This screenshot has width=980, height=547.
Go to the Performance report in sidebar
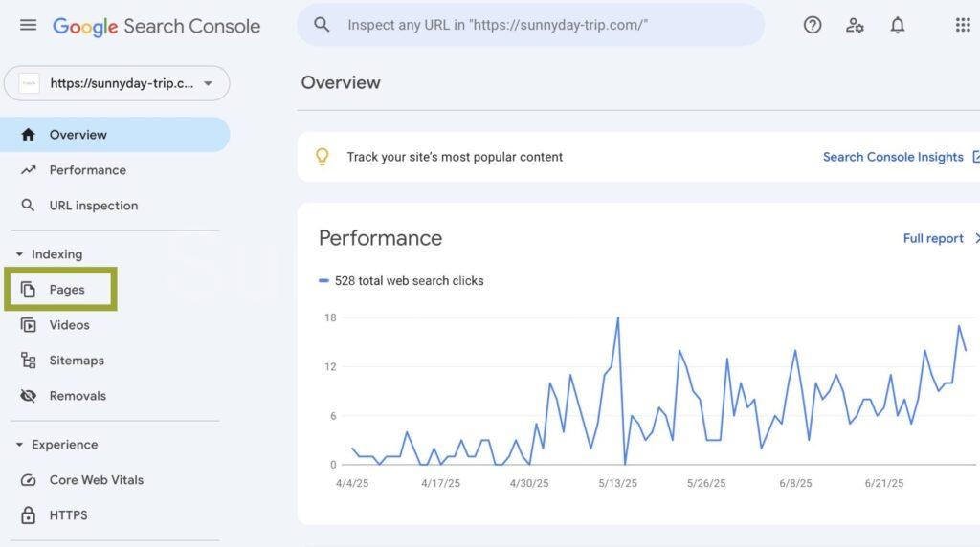[87, 170]
